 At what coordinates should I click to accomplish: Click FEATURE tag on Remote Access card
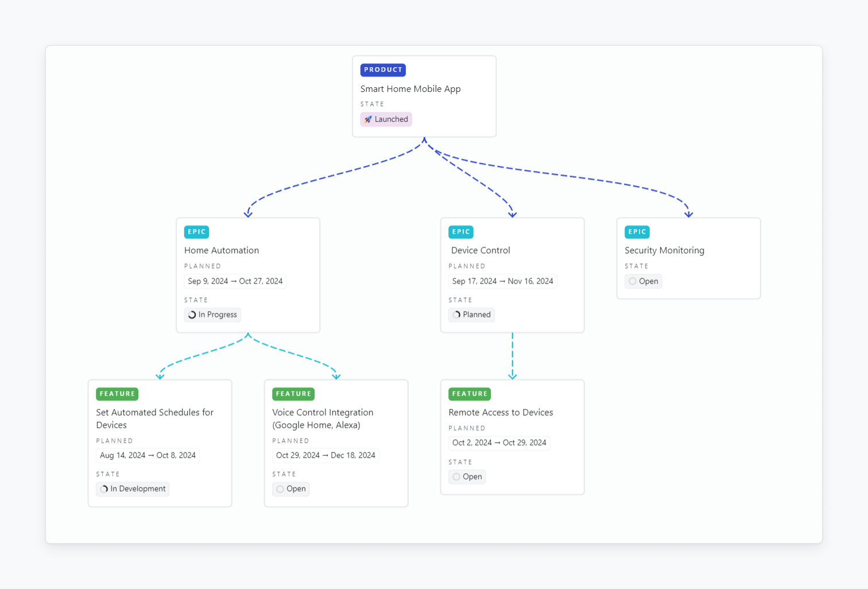pos(470,394)
